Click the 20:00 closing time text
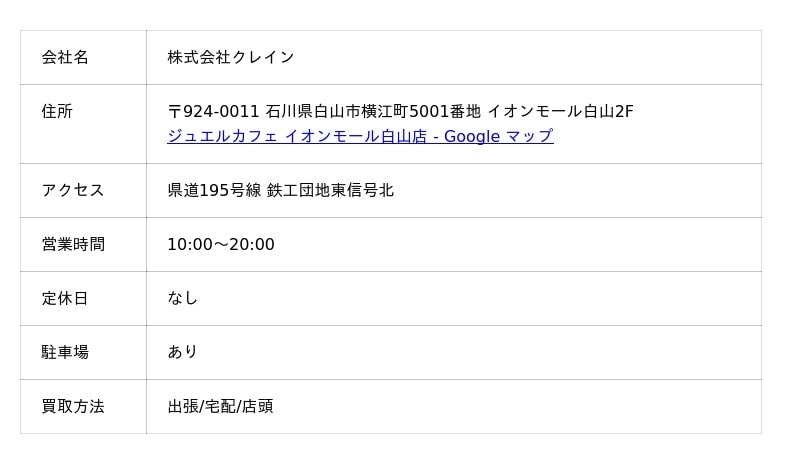The height and width of the screenshot is (464, 800). pyautogui.click(x=252, y=245)
